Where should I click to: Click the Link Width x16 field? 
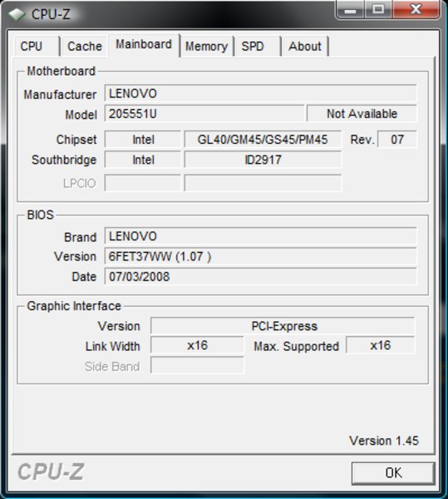pyautogui.click(x=197, y=346)
